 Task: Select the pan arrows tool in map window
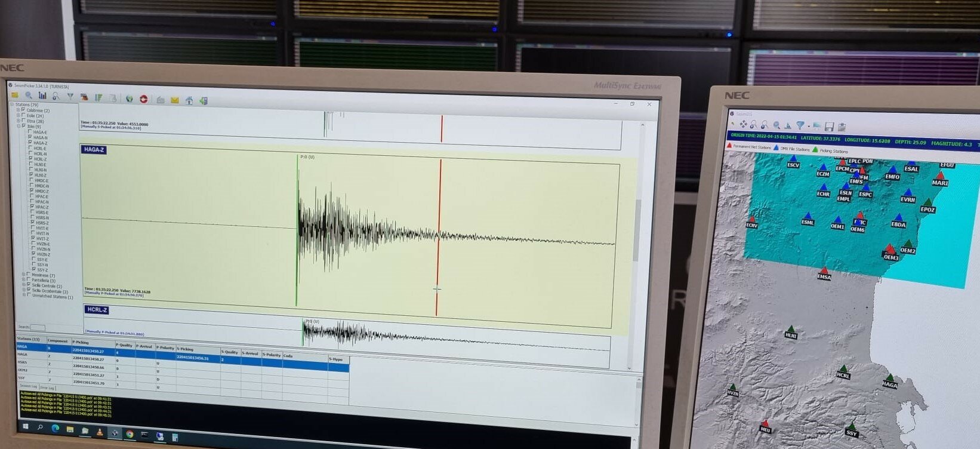[x=743, y=124]
